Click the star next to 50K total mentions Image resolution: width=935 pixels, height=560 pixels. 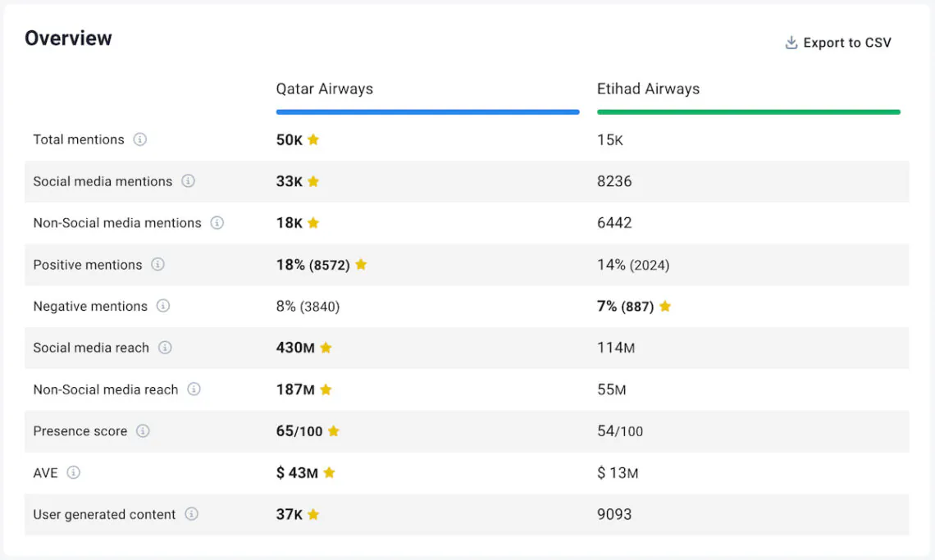click(313, 139)
